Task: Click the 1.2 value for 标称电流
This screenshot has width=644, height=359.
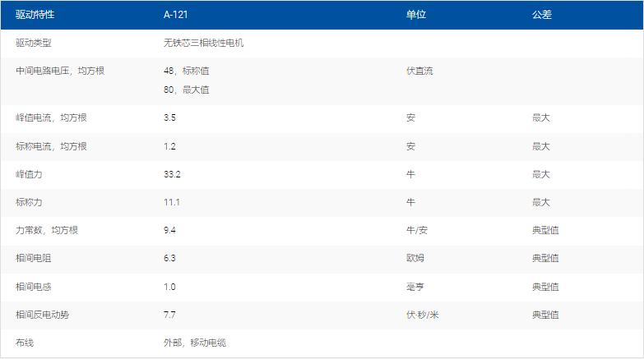Action: pos(170,146)
